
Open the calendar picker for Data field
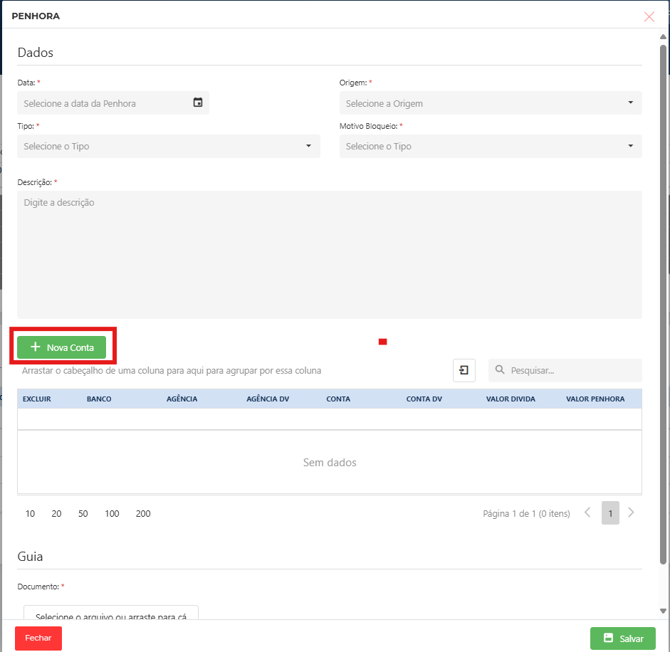[197, 103]
